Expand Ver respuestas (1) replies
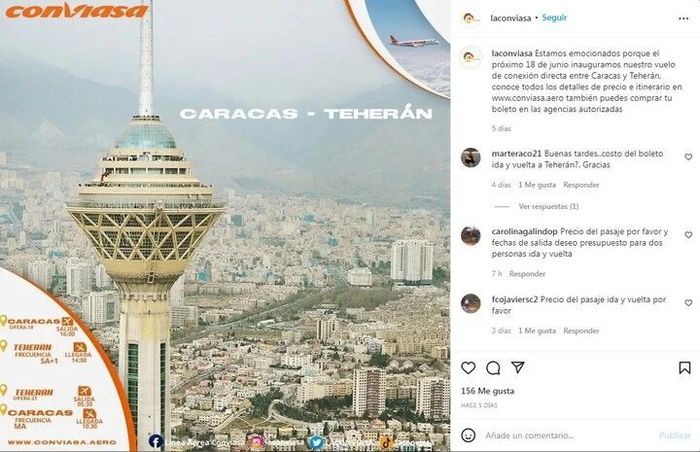The height and width of the screenshot is (452, 700). click(549, 206)
